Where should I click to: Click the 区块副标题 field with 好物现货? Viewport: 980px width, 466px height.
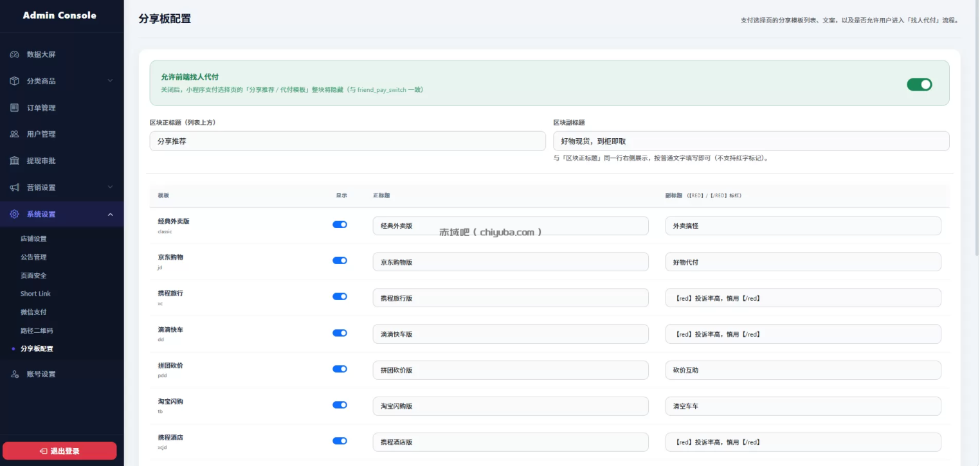751,141
